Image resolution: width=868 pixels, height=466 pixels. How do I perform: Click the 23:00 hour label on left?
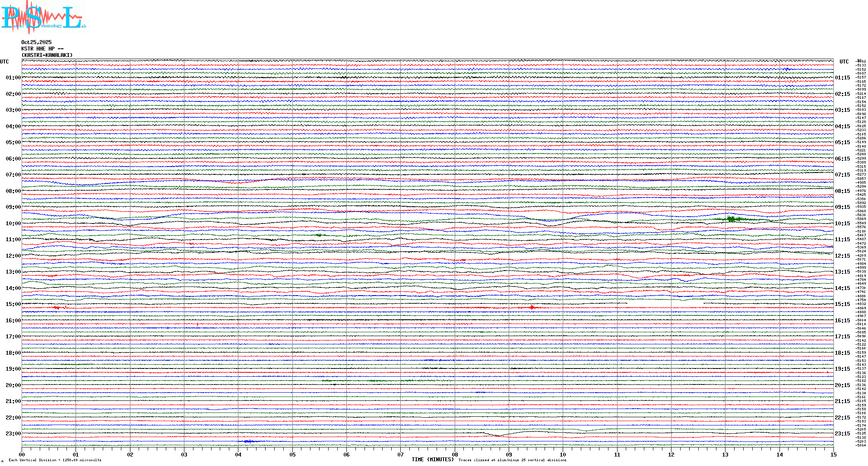point(13,434)
